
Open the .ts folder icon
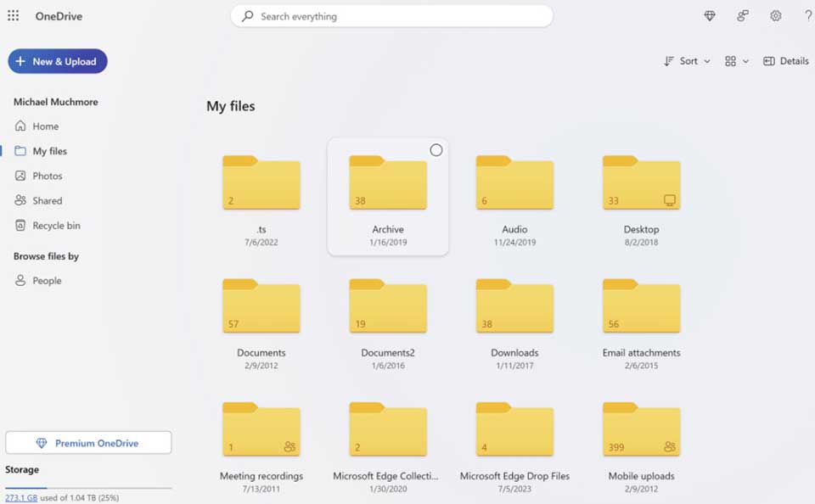click(x=261, y=182)
